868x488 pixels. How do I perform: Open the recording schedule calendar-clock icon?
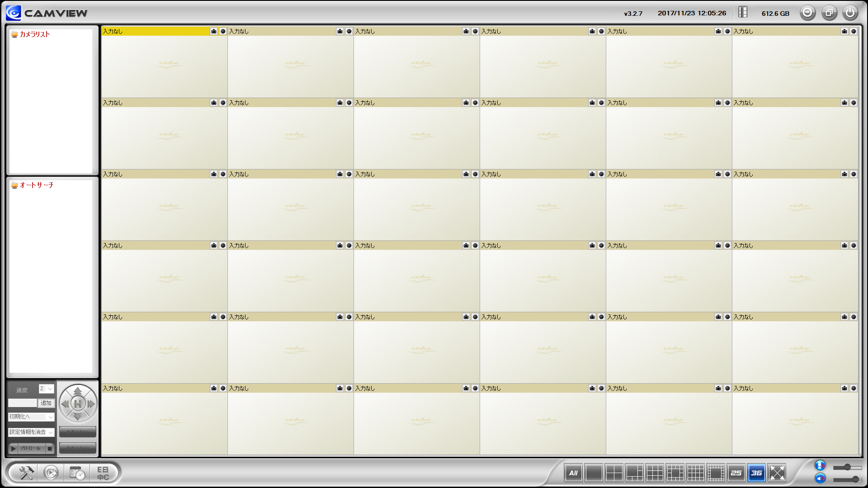click(77, 473)
